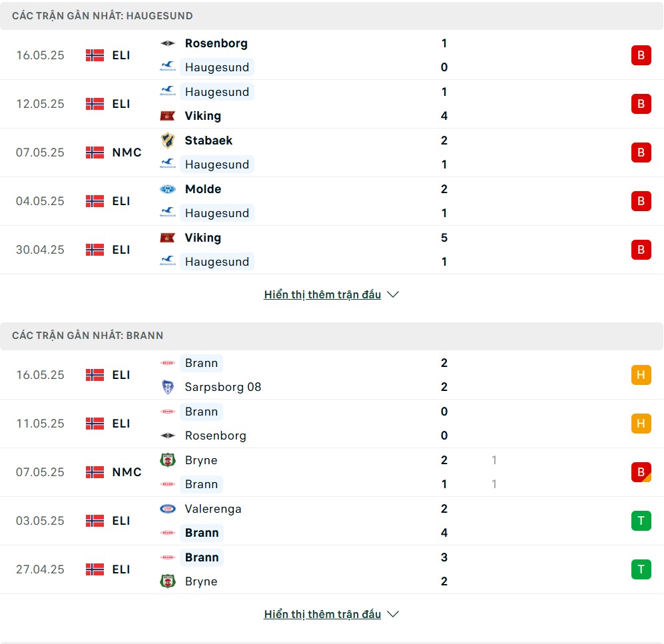Click the red B badge for Rosenborg match

click(641, 55)
